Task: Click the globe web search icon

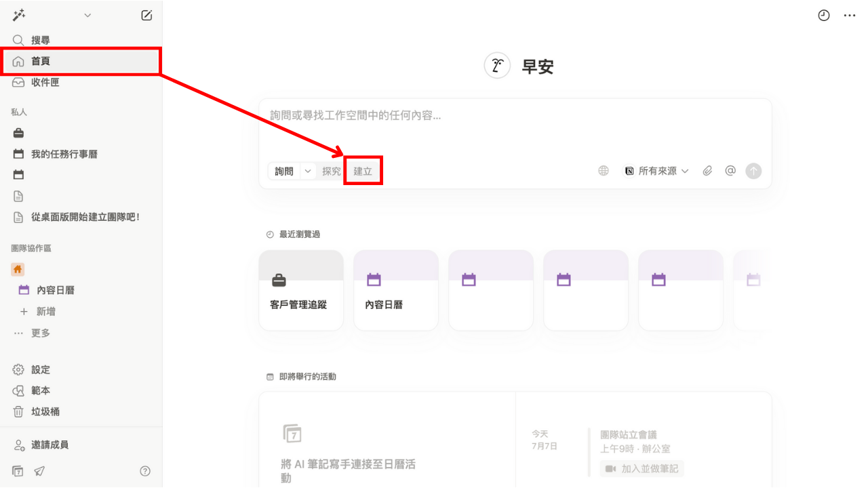Action: 604,171
